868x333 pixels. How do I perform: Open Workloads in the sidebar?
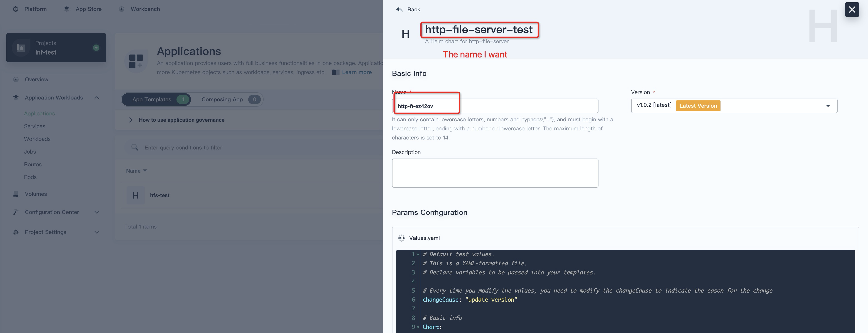pos(37,139)
